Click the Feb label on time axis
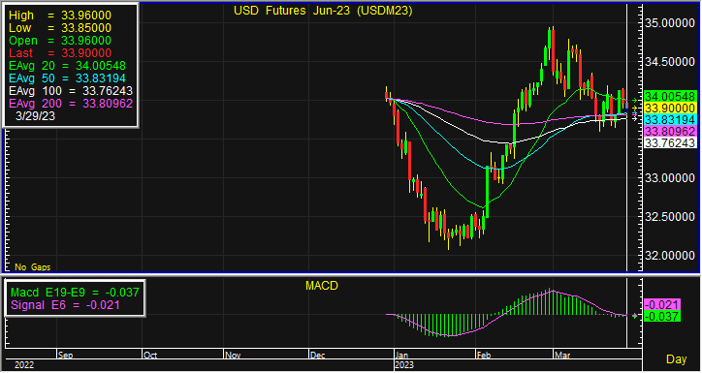This screenshot has height=373, width=702. coord(484,355)
